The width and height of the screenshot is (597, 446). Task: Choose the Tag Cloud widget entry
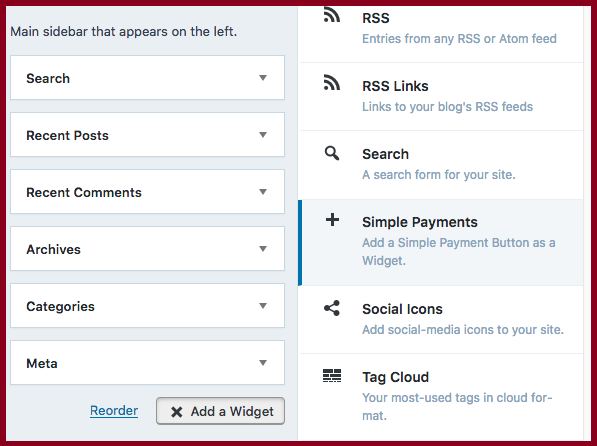click(x=441, y=396)
